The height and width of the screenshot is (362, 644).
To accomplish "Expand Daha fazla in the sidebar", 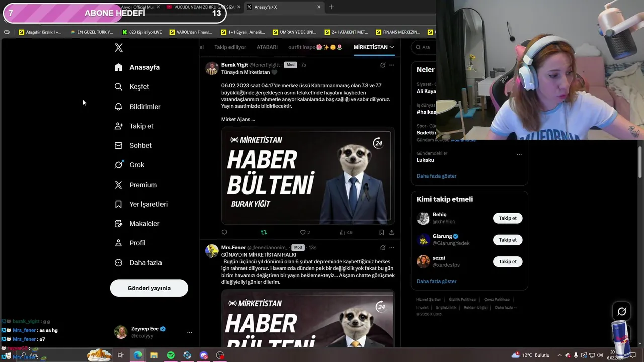I will [x=137, y=262].
